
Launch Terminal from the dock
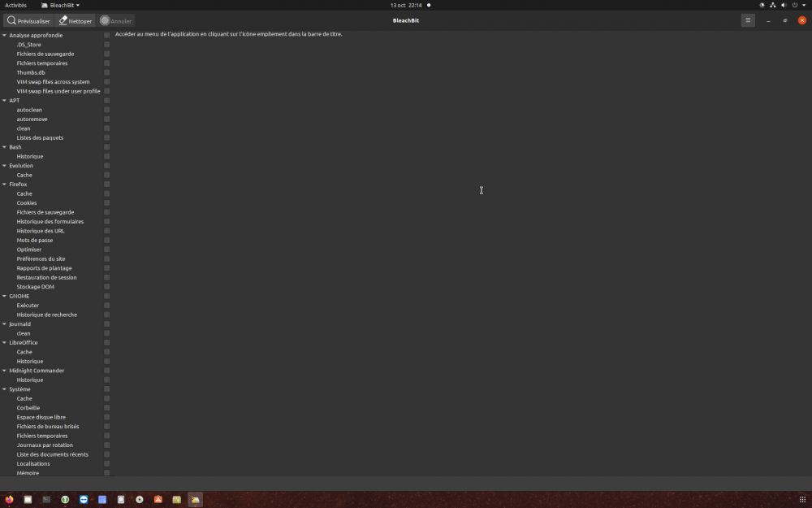46,500
